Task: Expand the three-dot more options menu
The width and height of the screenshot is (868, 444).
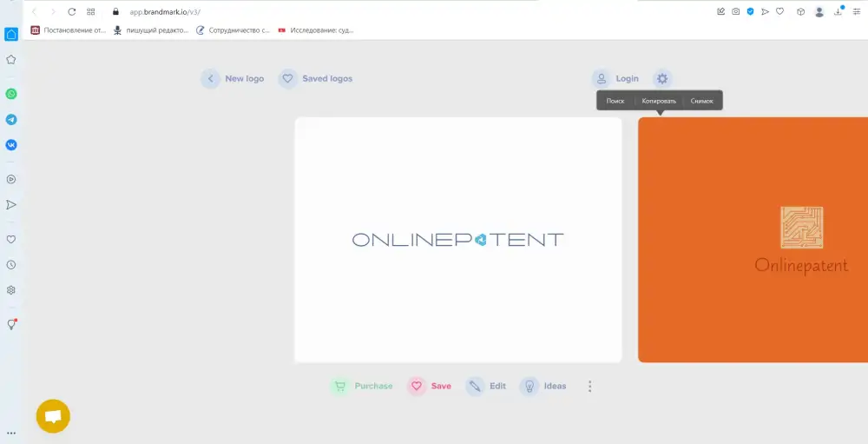Action: (x=590, y=387)
